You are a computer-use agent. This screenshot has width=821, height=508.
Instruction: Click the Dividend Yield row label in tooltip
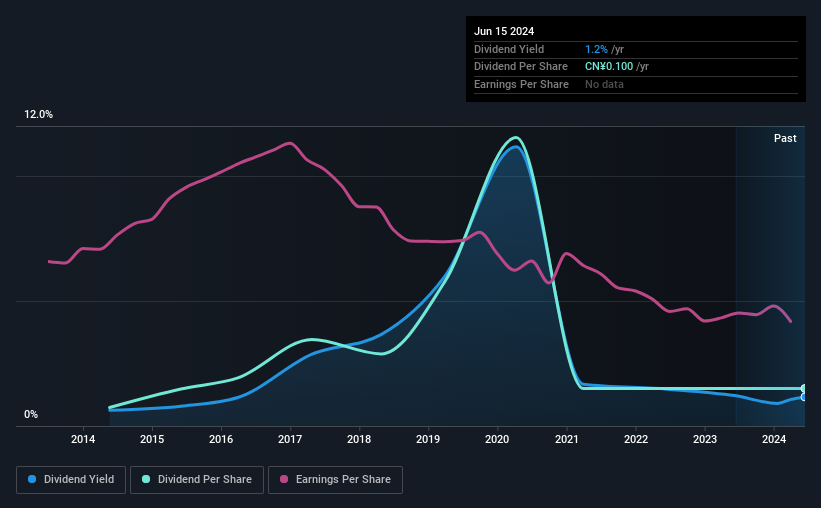[x=509, y=49]
